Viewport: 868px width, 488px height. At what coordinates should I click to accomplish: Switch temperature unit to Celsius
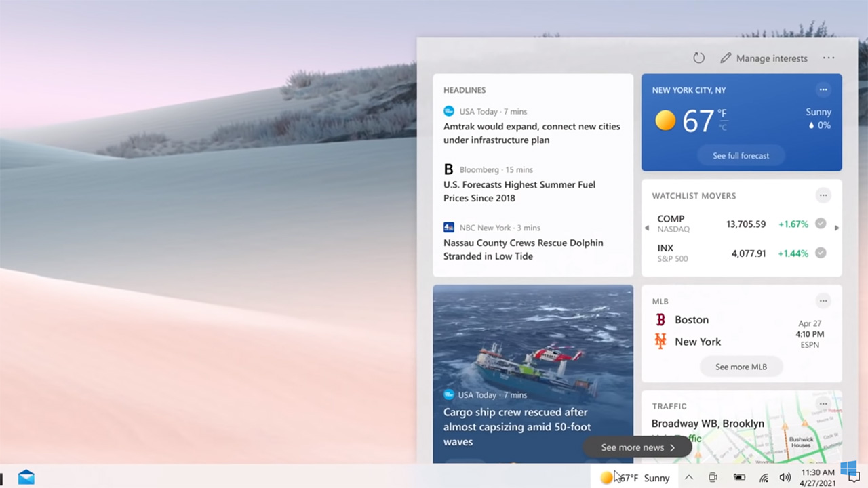click(x=723, y=127)
